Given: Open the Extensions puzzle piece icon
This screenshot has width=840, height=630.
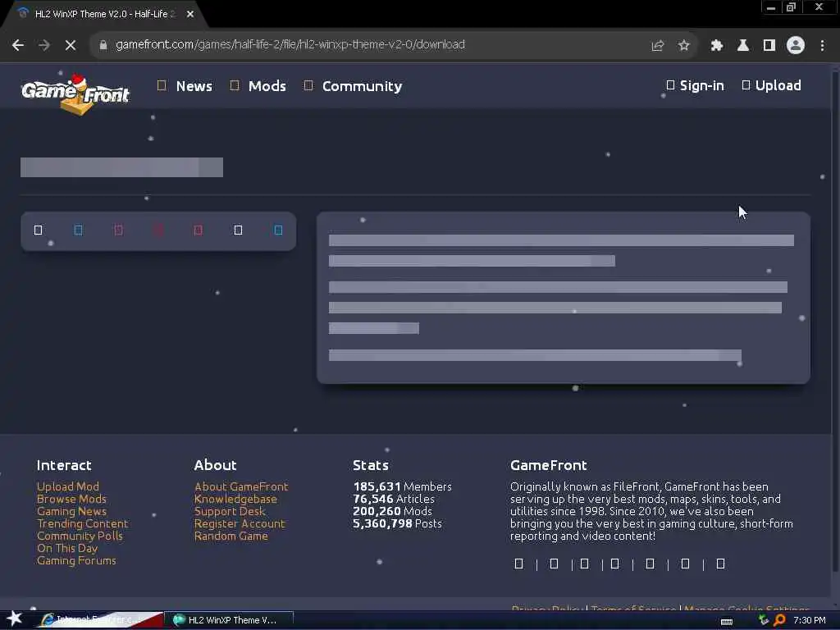Looking at the screenshot, I should pyautogui.click(x=717, y=46).
